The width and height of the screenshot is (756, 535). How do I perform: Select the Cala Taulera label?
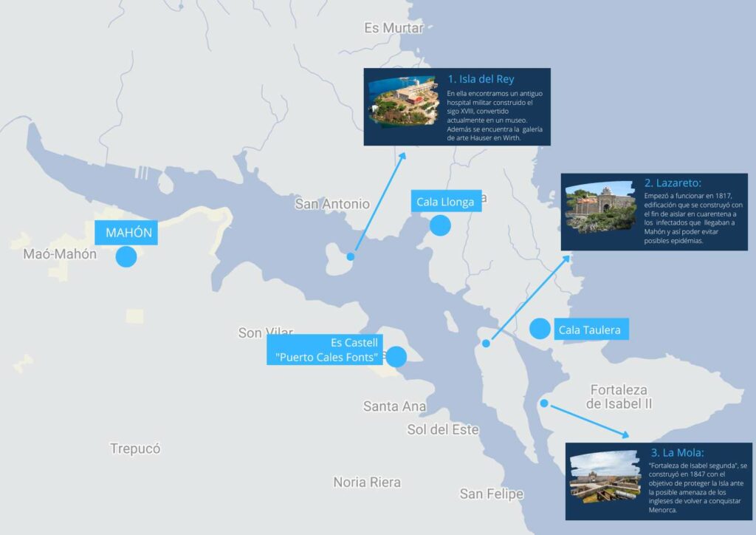[591, 330]
